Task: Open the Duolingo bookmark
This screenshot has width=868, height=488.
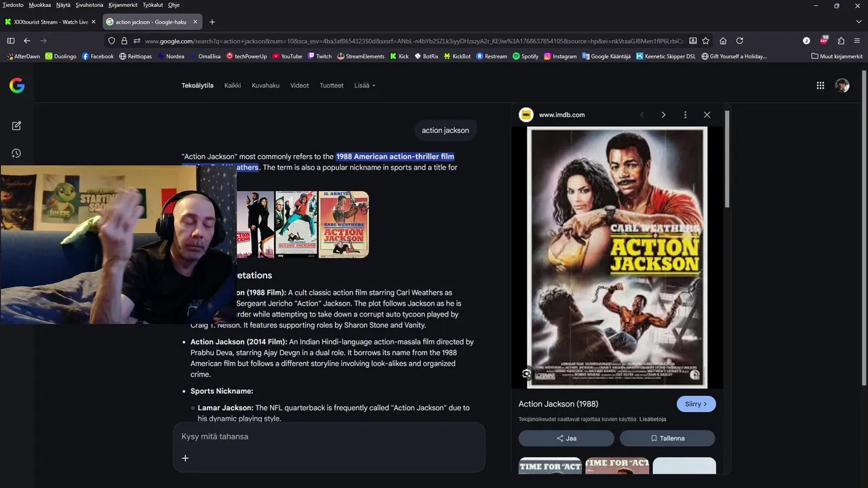Action: [x=61, y=56]
